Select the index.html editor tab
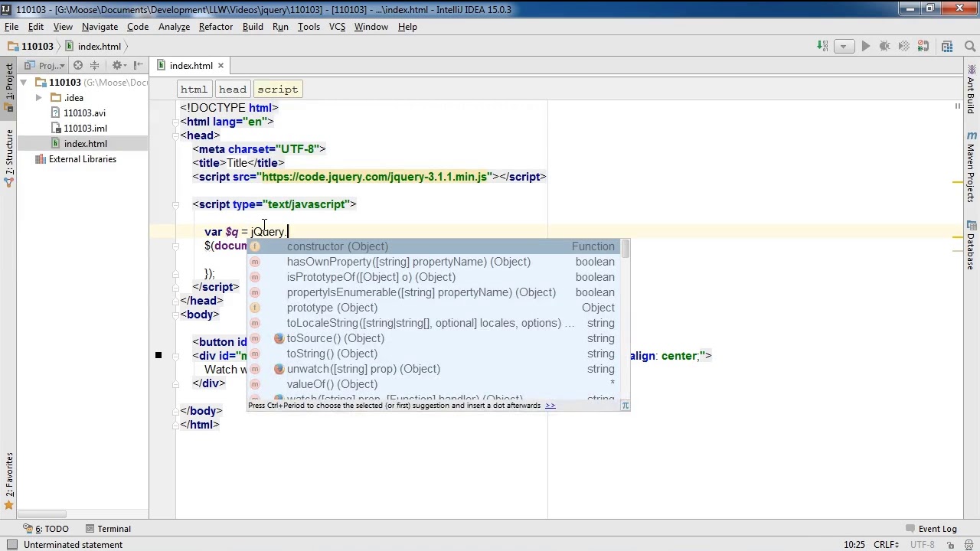Screen dimensions: 980x551 click(x=191, y=66)
